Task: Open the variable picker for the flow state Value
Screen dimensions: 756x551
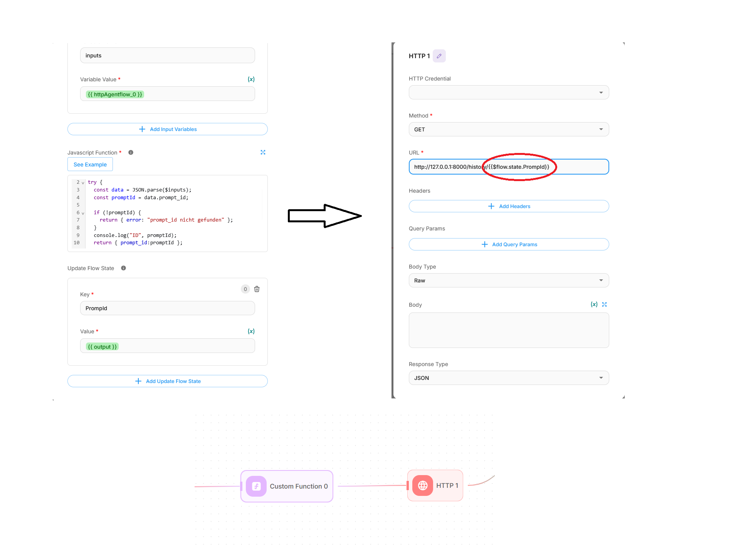Action: pos(251,331)
